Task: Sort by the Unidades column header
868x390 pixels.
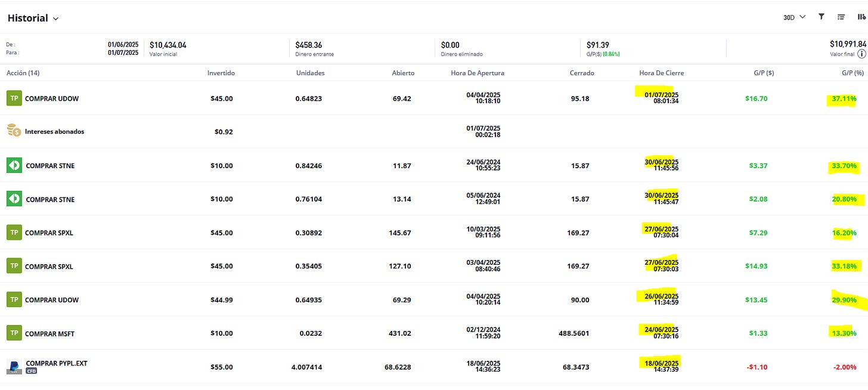Action: point(311,73)
